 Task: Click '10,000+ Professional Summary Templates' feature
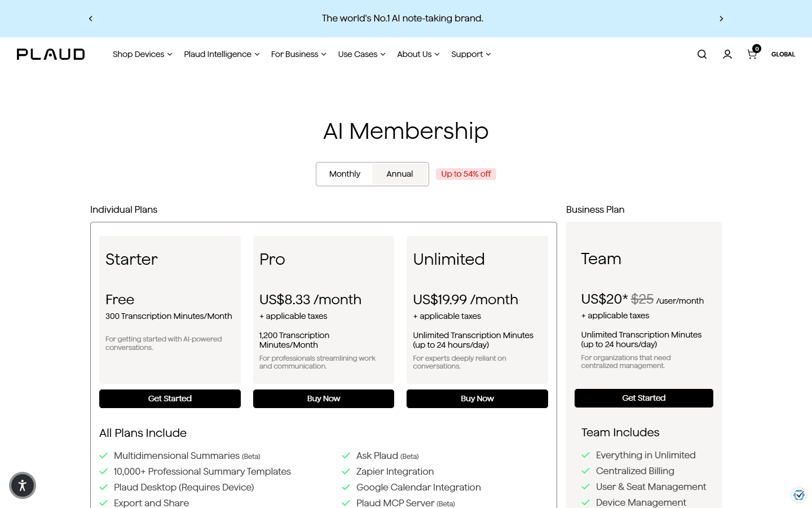202,471
